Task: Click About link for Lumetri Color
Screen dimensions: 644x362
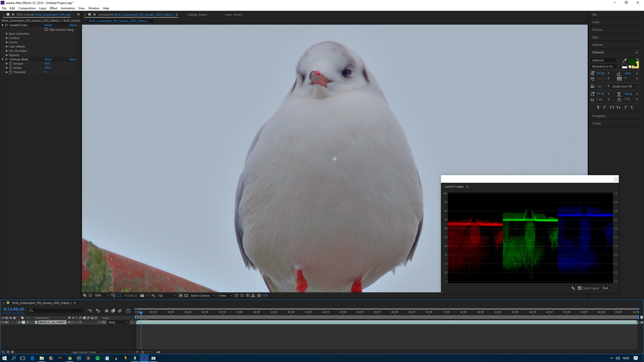Action: pyautogui.click(x=73, y=25)
